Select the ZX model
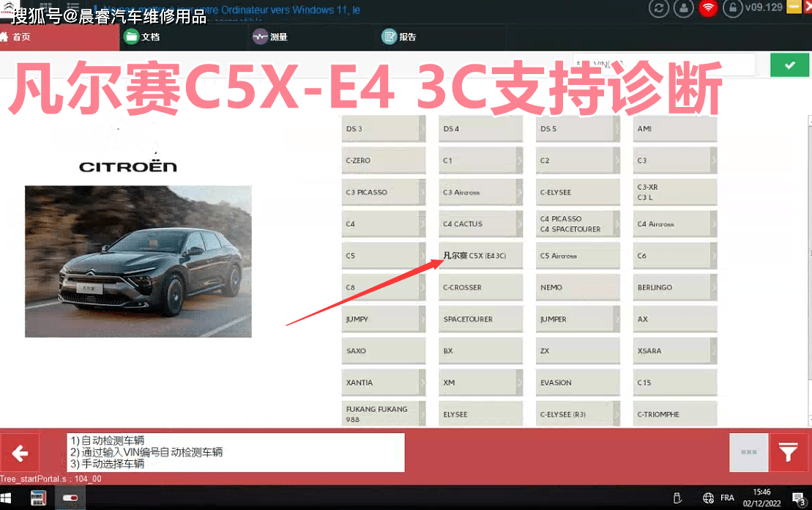 pos(578,351)
